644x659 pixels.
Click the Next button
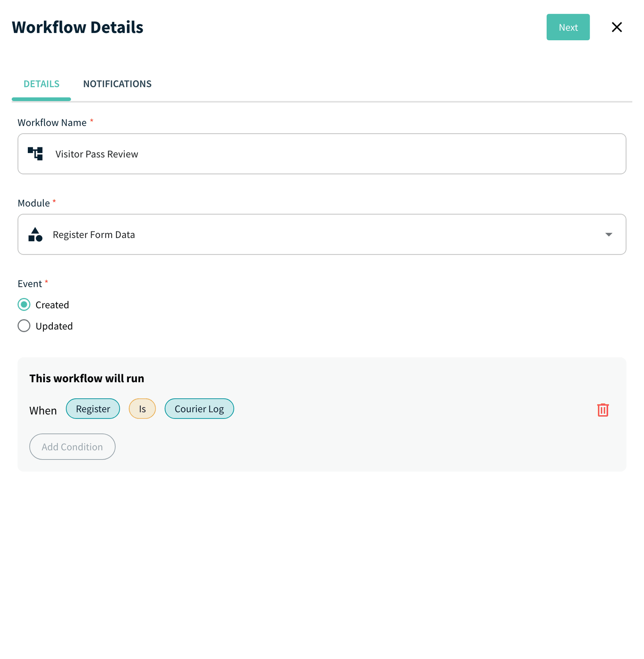pos(568,27)
